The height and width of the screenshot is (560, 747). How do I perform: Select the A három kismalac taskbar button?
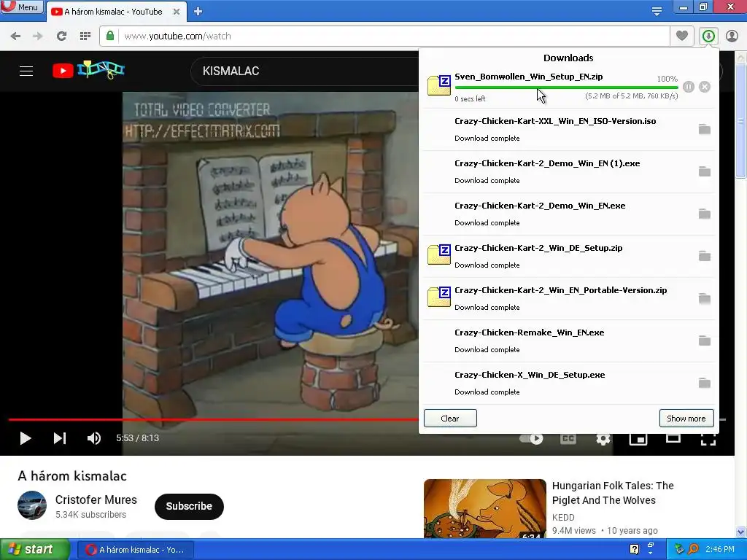136,550
